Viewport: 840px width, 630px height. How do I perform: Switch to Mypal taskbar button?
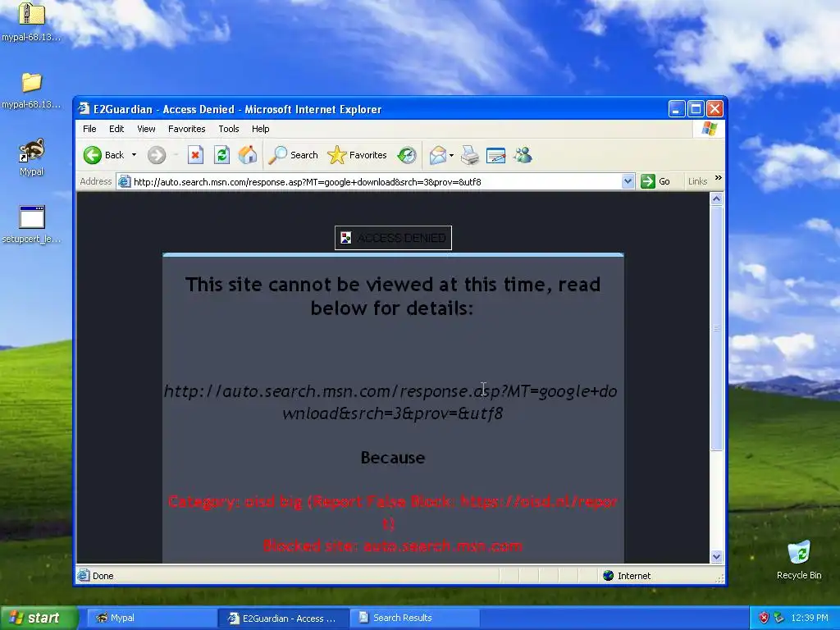click(151, 618)
